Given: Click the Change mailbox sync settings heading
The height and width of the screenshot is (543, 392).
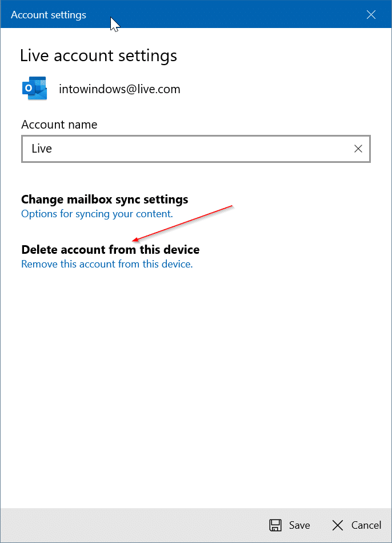Looking at the screenshot, I should 105,199.
